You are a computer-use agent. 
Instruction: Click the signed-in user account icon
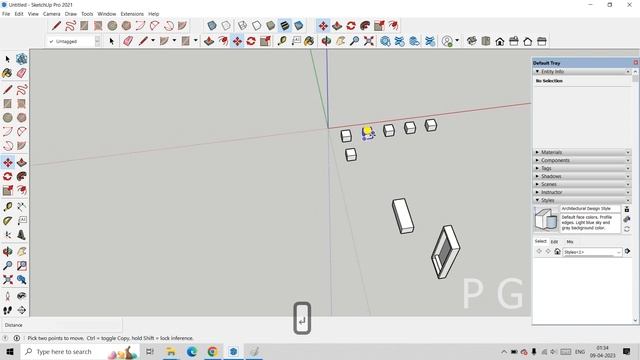[x=447, y=41]
